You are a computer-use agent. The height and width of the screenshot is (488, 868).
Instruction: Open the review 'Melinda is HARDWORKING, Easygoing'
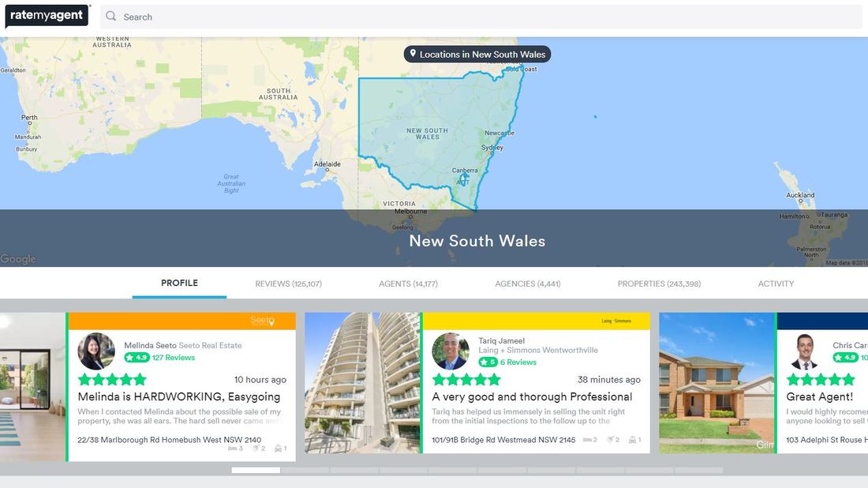[x=179, y=396]
